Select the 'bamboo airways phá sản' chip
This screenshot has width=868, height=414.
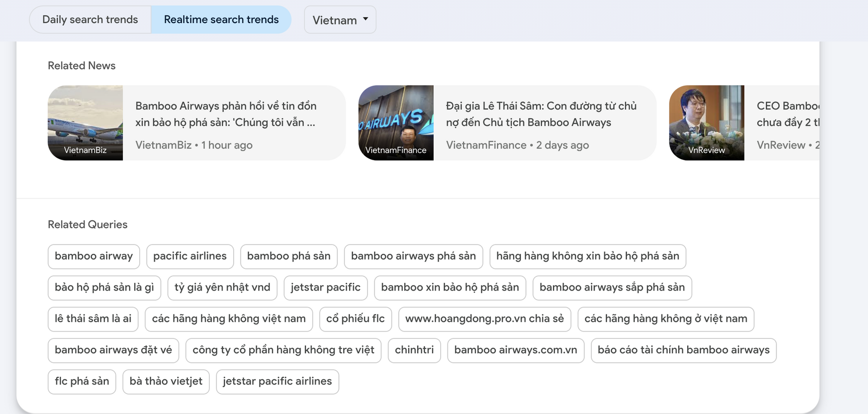tap(413, 257)
